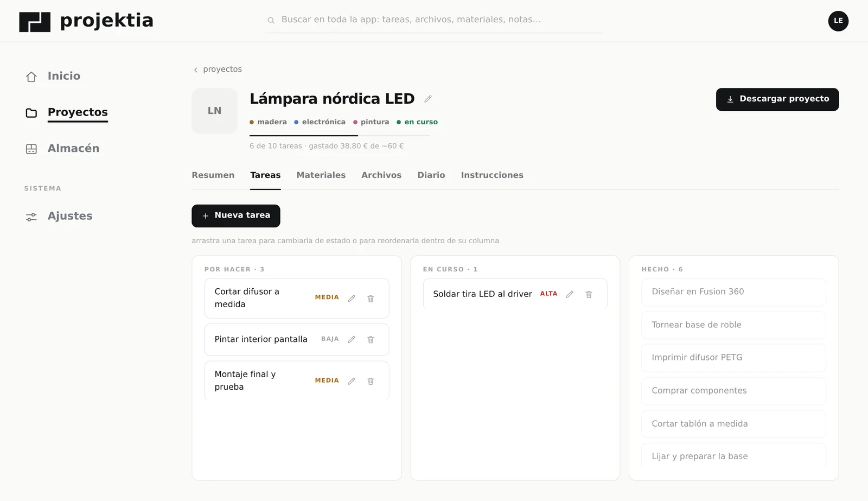Click the Inicio home icon
Screen dimensions: 868x501
pos(31,77)
